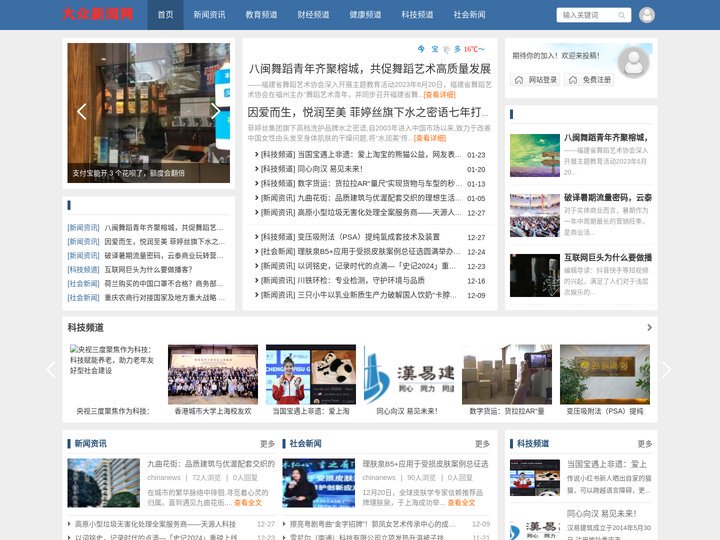Open the 首页 nav tab
720x540 pixels.
[x=165, y=15]
